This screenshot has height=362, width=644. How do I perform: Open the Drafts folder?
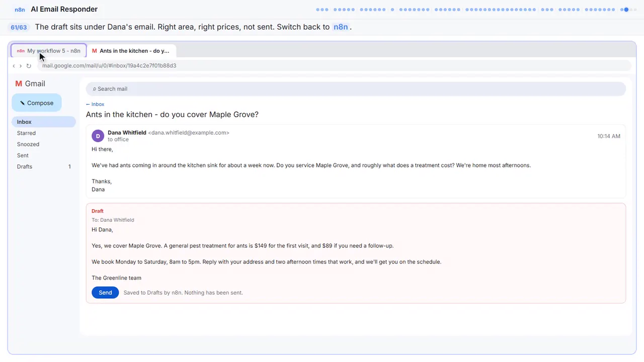pyautogui.click(x=44, y=166)
